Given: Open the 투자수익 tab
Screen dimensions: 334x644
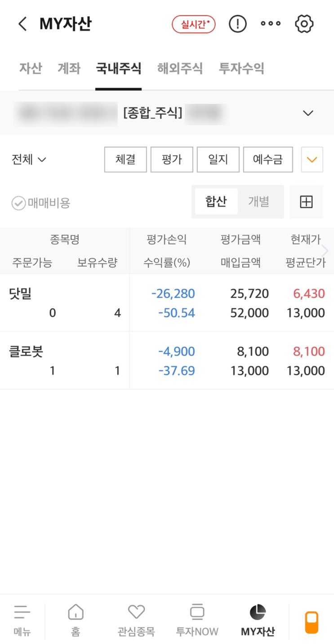Looking at the screenshot, I should pos(241,69).
